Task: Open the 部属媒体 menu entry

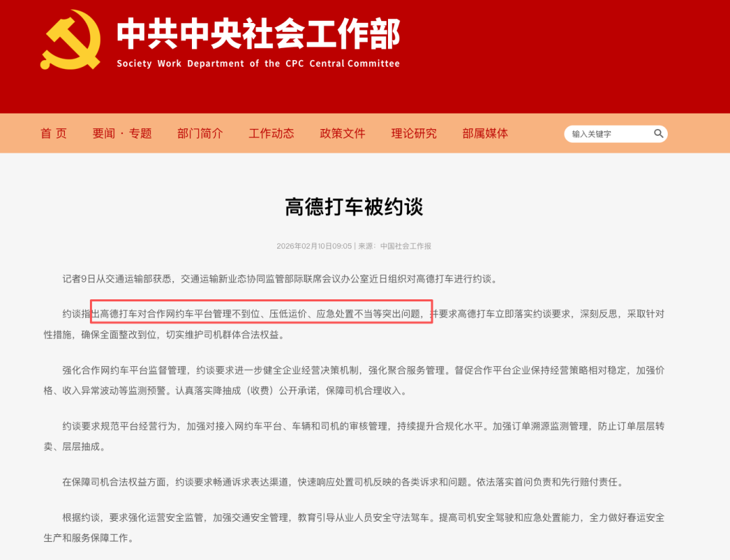Action: [485, 134]
